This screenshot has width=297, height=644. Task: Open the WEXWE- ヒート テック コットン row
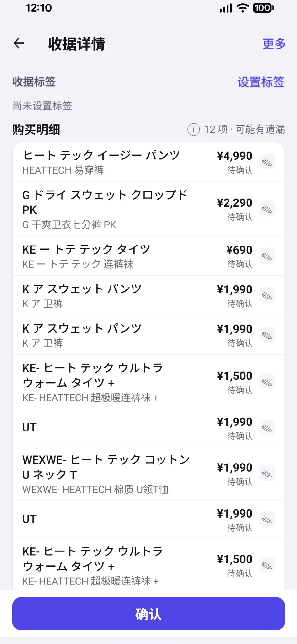click(x=149, y=474)
